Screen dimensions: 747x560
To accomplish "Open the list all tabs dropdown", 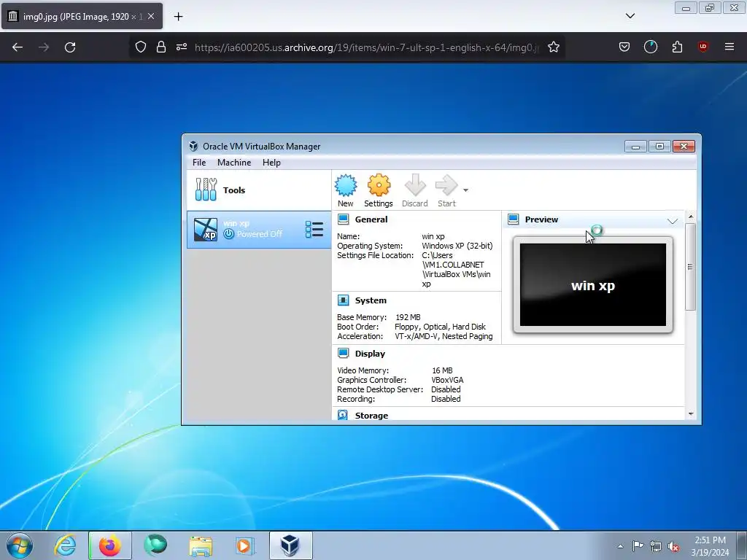I will click(x=630, y=16).
